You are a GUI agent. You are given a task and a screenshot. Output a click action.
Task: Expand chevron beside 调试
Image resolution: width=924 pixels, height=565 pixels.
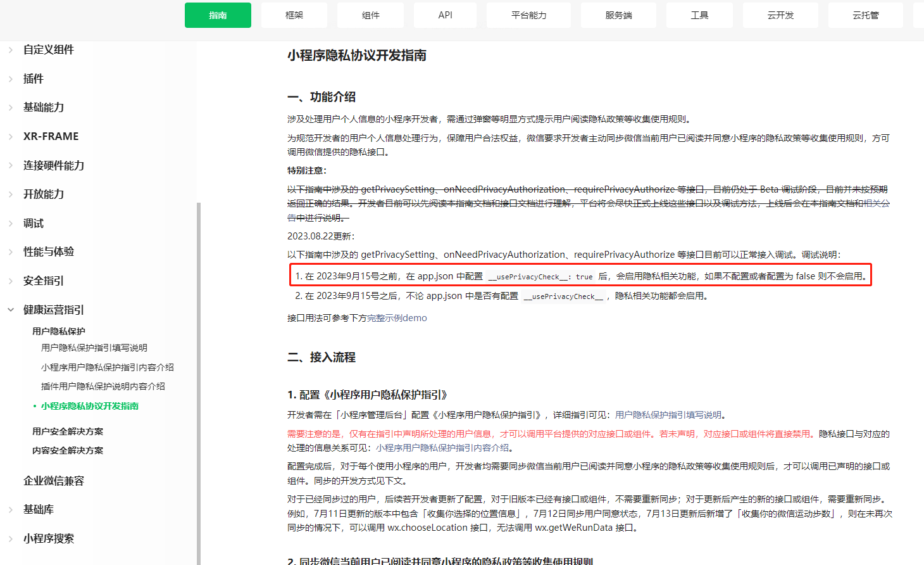[11, 223]
